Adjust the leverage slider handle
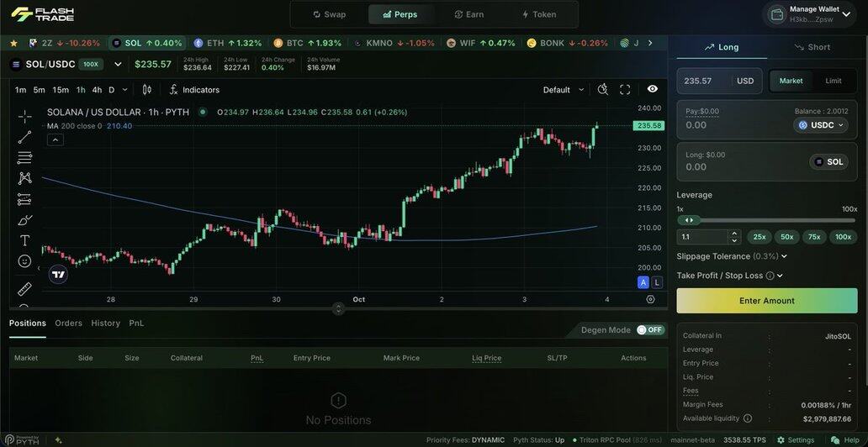868x447 pixels. (690, 220)
